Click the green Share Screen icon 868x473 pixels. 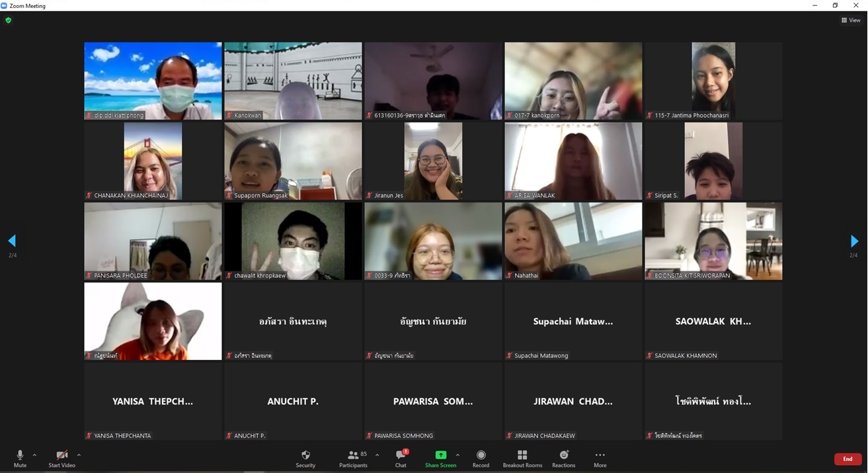(x=440, y=455)
